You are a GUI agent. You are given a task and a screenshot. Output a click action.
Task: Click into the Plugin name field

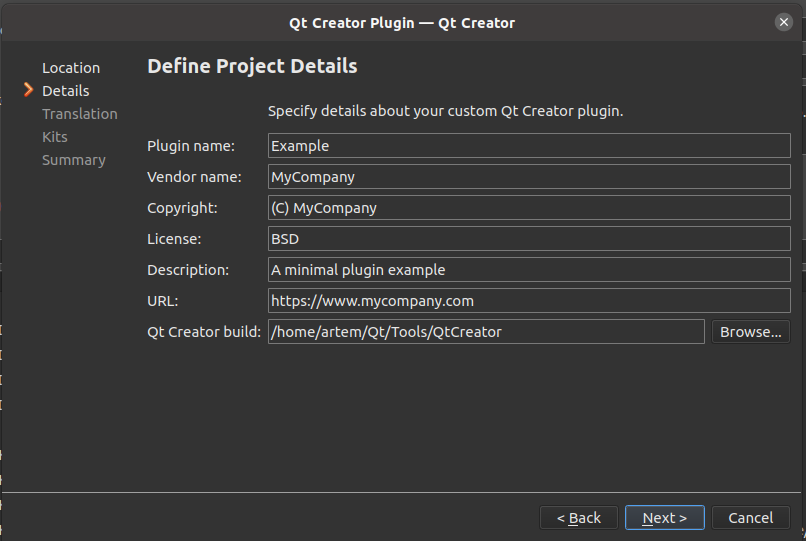click(529, 146)
